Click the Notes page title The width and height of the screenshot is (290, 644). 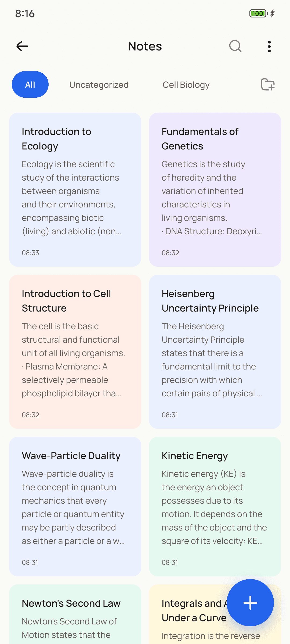[145, 46]
